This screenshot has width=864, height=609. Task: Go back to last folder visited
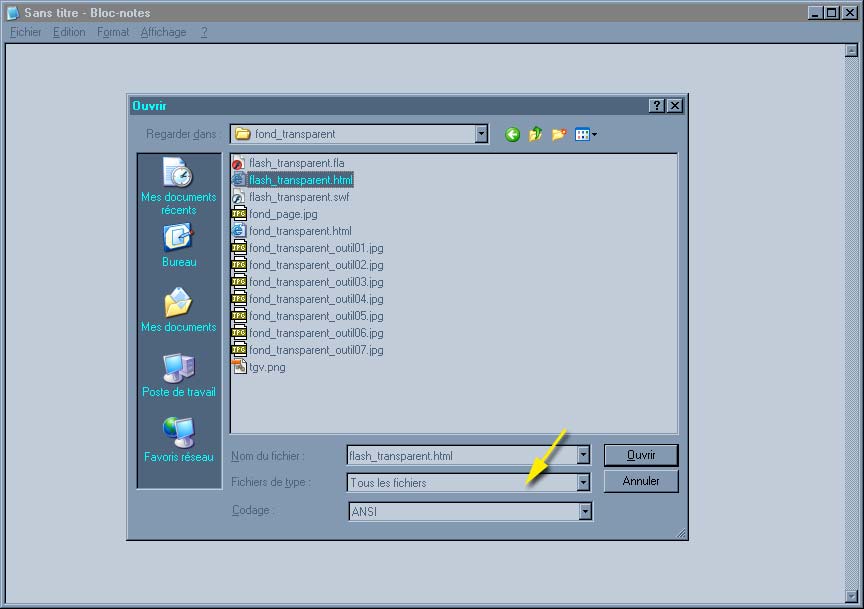512,134
